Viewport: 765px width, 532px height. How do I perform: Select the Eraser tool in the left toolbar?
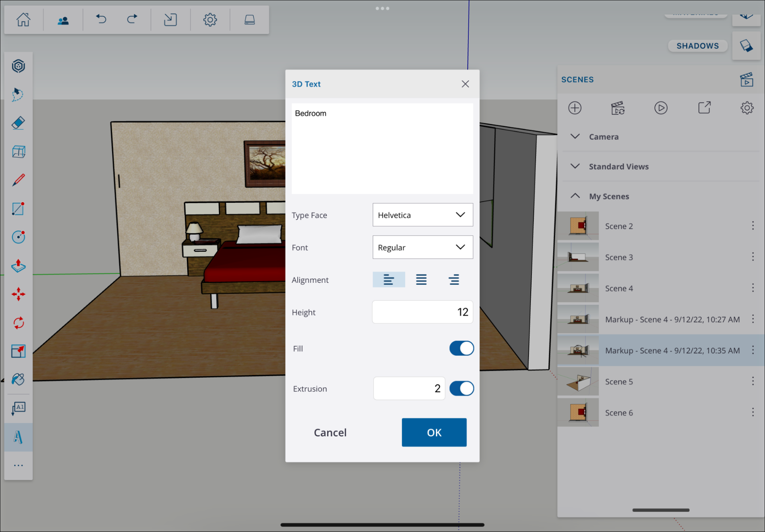pos(18,123)
